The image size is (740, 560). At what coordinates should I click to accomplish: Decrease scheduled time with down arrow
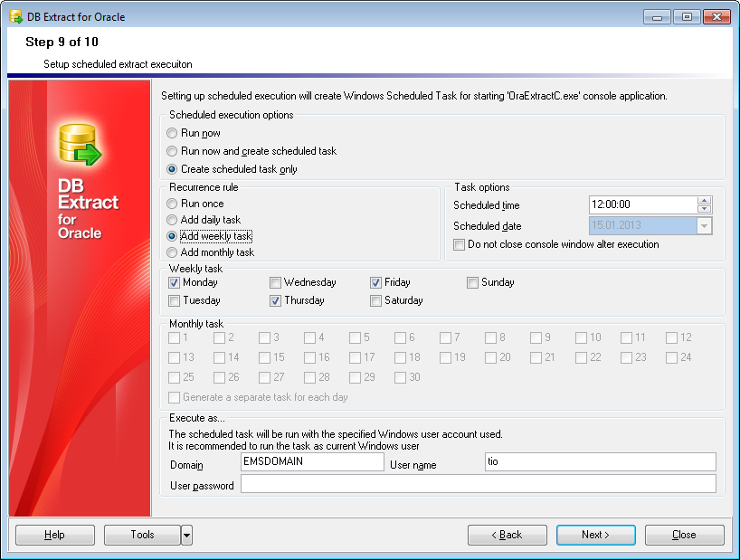704,209
